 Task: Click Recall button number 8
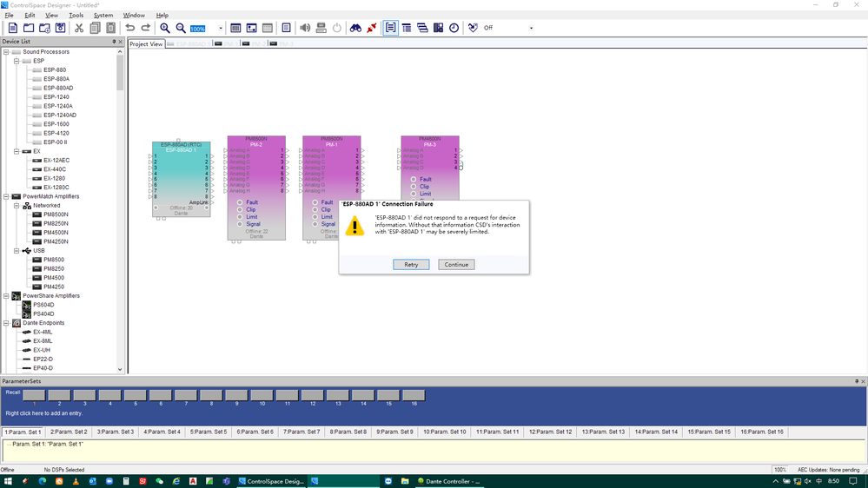[211, 395]
